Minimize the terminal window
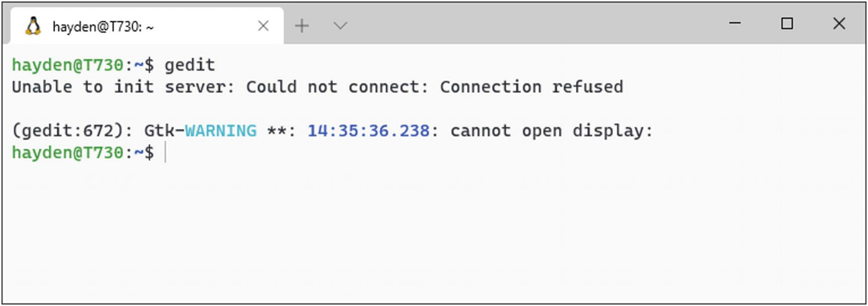868x306 pixels. [x=735, y=23]
